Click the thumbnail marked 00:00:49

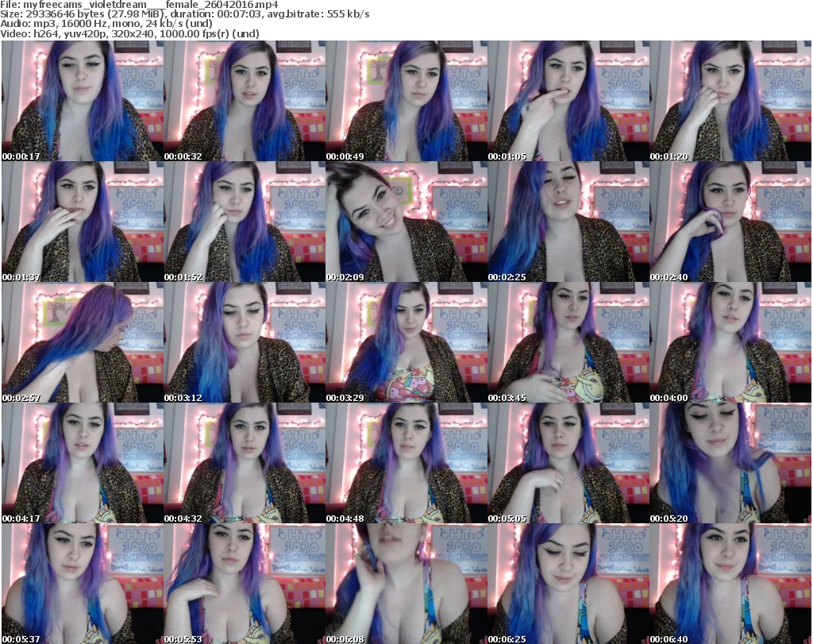pyautogui.click(x=406, y=101)
